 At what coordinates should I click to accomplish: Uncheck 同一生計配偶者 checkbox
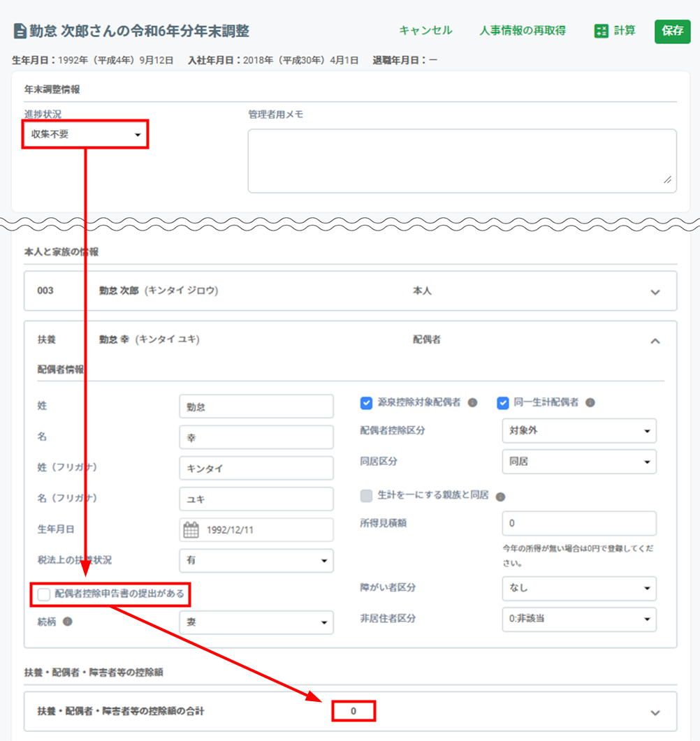(x=503, y=403)
